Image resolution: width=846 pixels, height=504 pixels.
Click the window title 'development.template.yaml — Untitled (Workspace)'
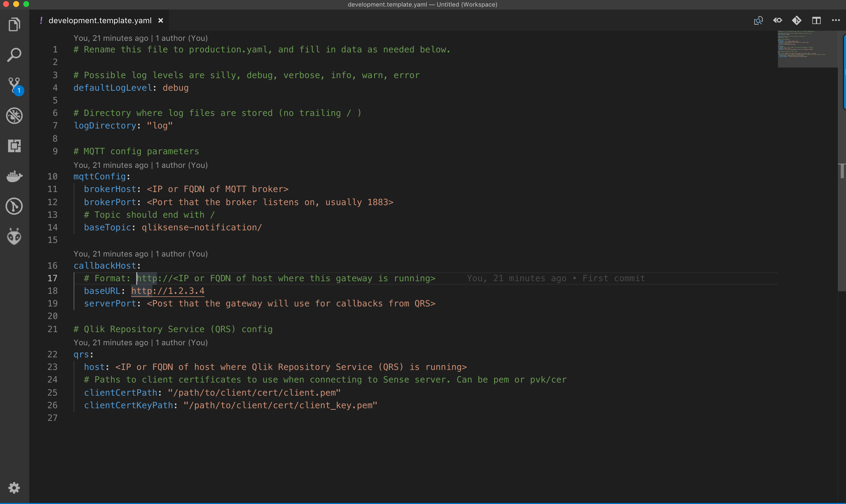coord(422,5)
